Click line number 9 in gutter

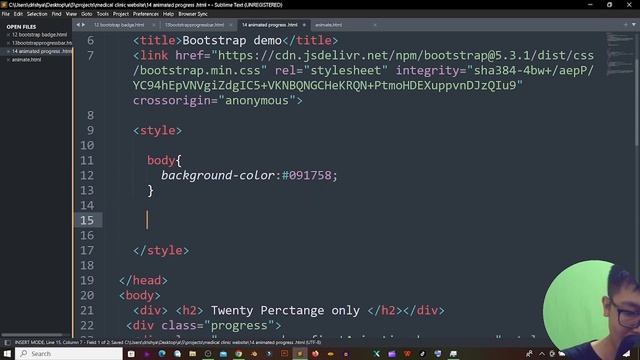tap(90, 131)
